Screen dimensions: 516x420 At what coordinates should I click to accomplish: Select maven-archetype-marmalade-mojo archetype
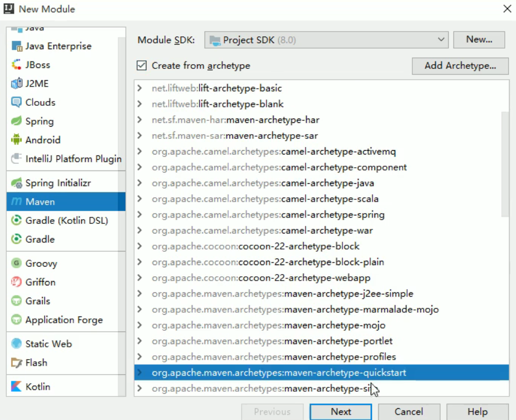pyautogui.click(x=322, y=309)
